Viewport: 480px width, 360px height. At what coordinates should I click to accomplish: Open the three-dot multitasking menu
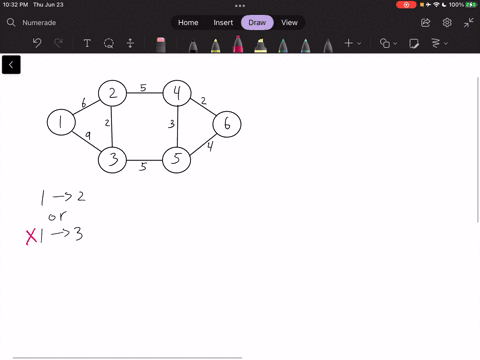(240, 6)
